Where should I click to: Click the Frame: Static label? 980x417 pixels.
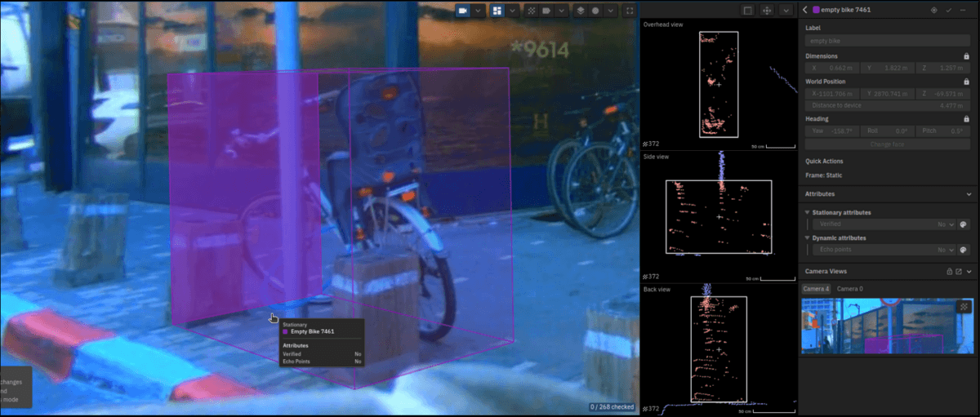[823, 175]
